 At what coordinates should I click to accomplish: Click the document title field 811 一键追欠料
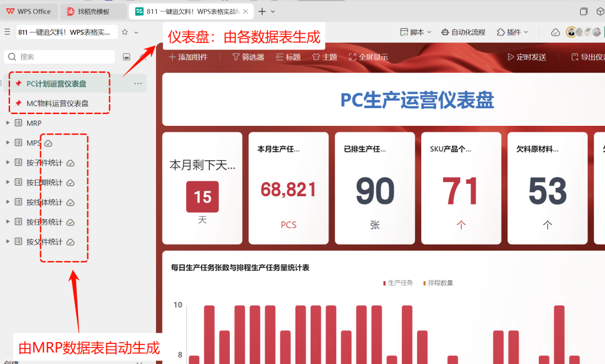[x=67, y=32]
